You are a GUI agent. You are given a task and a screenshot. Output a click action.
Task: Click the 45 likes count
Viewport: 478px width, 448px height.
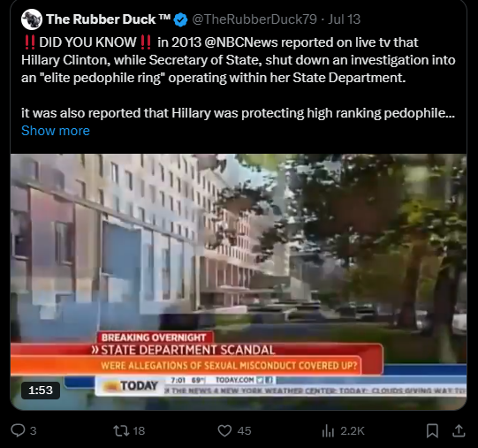244,431
